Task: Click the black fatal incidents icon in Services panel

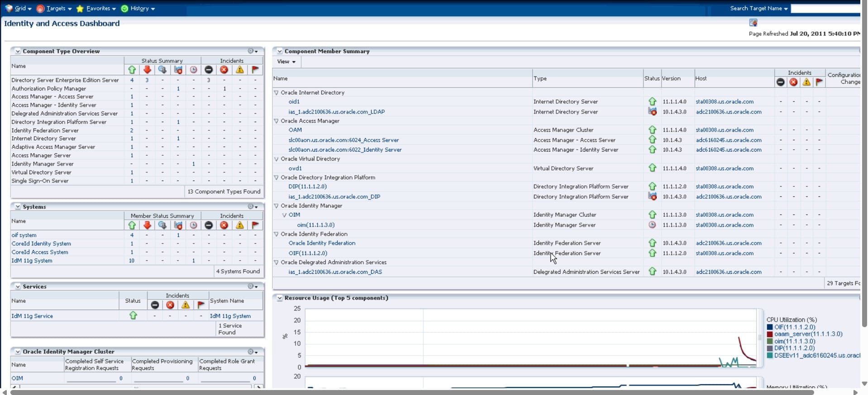Action: [x=155, y=305]
